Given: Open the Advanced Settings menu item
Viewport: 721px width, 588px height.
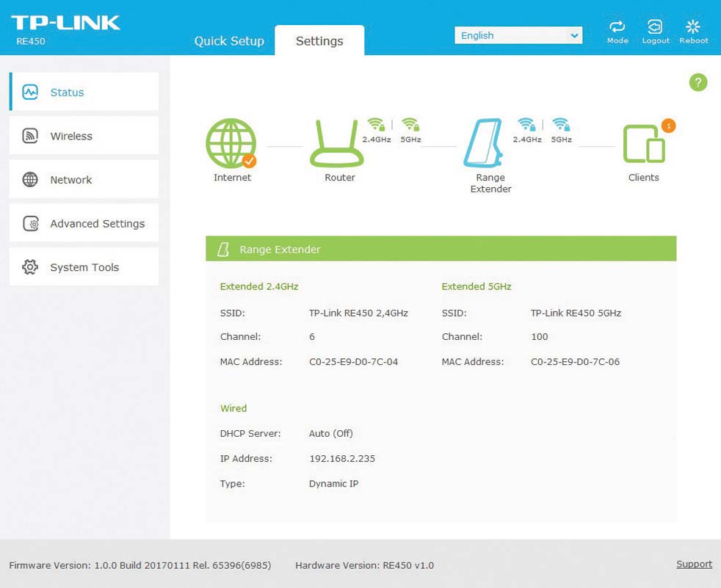Looking at the screenshot, I should coord(84,223).
